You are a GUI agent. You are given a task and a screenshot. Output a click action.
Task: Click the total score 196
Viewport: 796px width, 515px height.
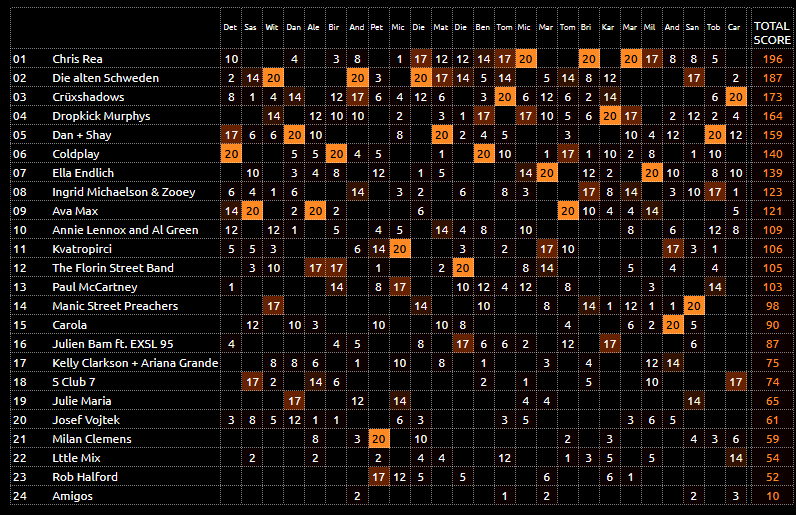coord(773,59)
